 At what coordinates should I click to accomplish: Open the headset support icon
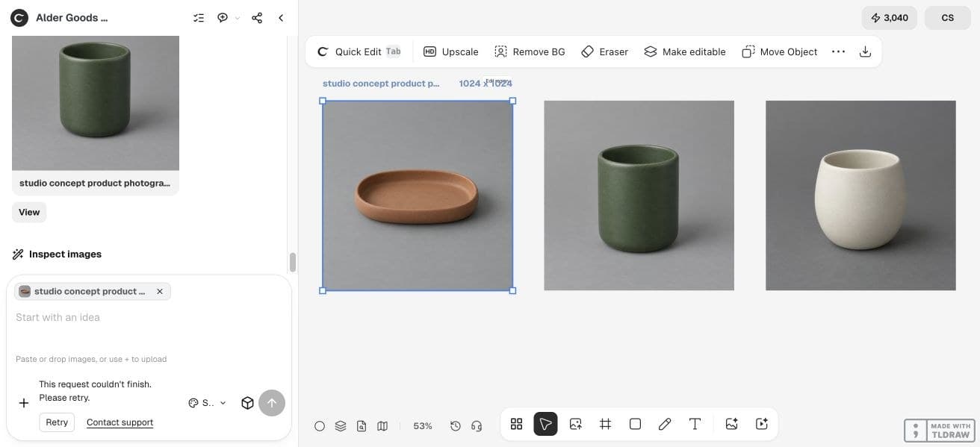coord(477,425)
